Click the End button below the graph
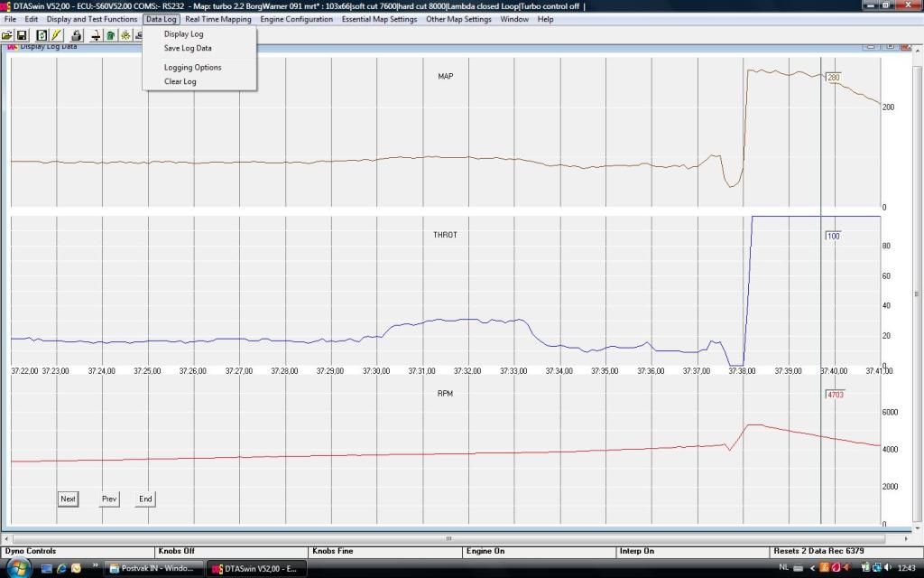 145,499
